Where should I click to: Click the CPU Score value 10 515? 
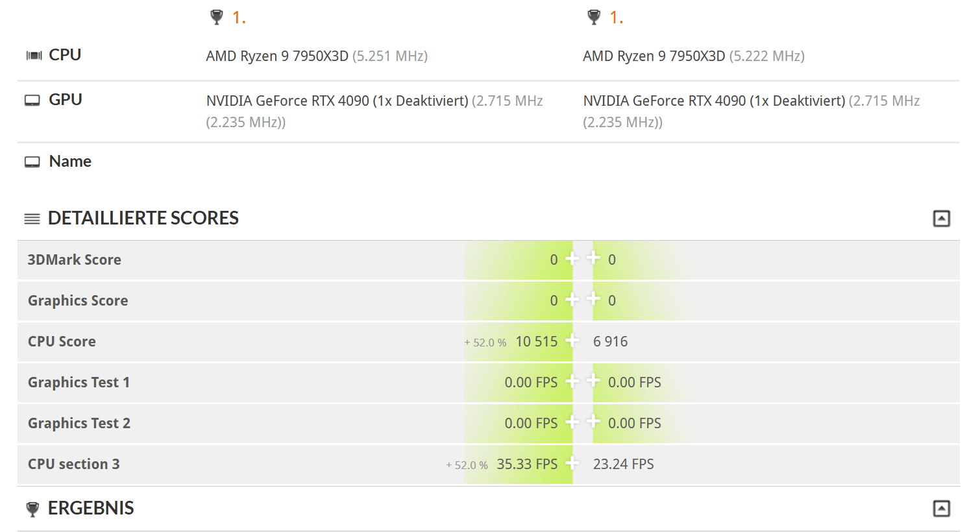(x=537, y=341)
